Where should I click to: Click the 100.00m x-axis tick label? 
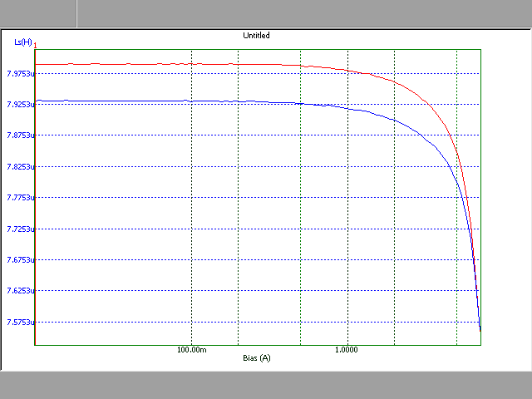click(x=192, y=350)
